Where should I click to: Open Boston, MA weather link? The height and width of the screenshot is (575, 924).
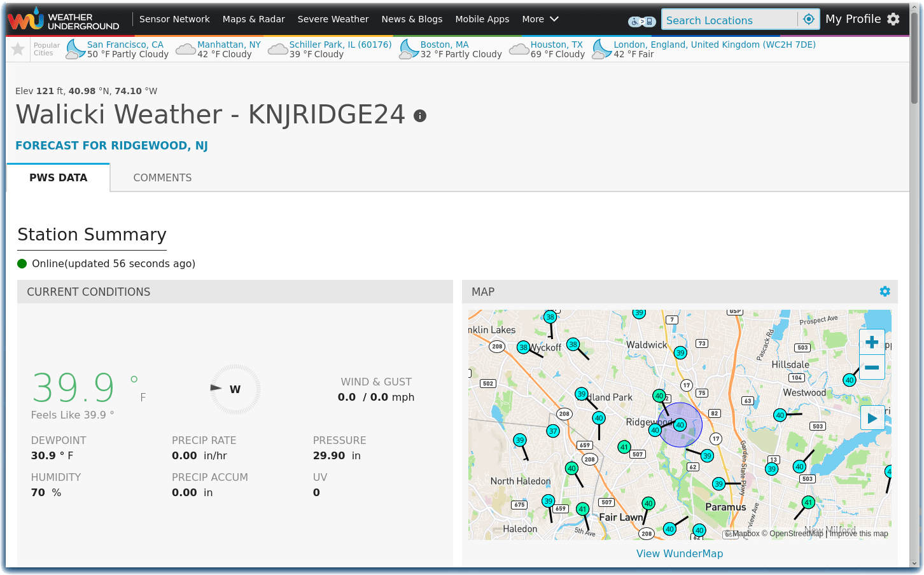tap(445, 45)
